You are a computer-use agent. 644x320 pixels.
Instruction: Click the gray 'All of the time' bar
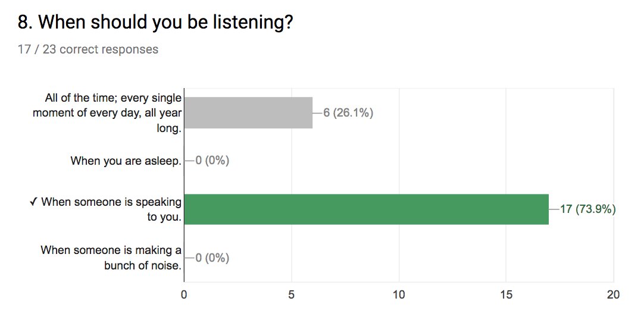tap(248, 112)
